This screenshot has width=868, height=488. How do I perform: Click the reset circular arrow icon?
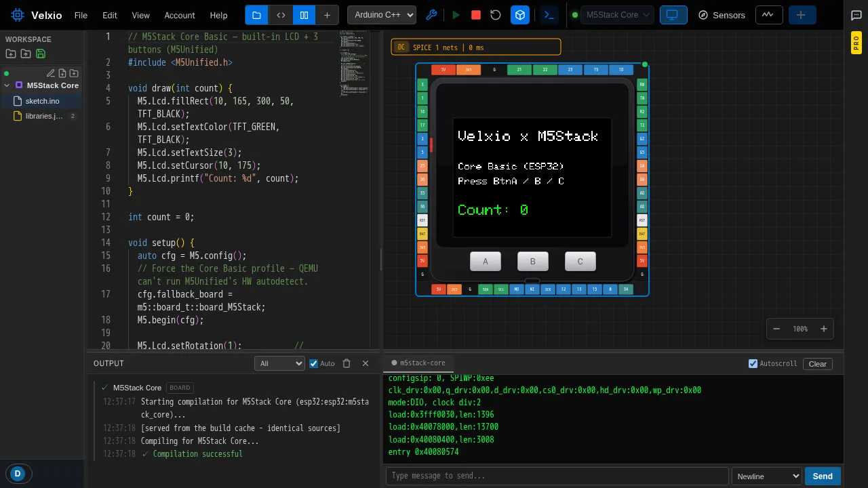[x=496, y=15]
